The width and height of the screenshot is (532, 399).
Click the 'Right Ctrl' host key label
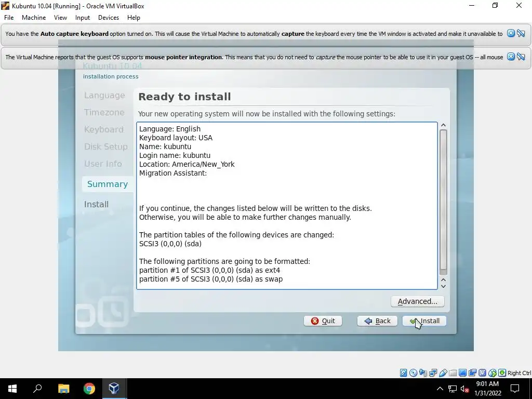pyautogui.click(x=519, y=373)
